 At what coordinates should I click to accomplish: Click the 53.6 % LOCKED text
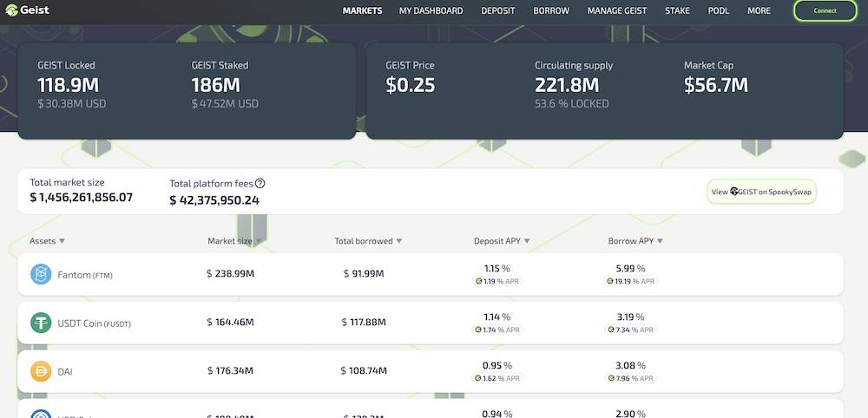pyautogui.click(x=572, y=104)
